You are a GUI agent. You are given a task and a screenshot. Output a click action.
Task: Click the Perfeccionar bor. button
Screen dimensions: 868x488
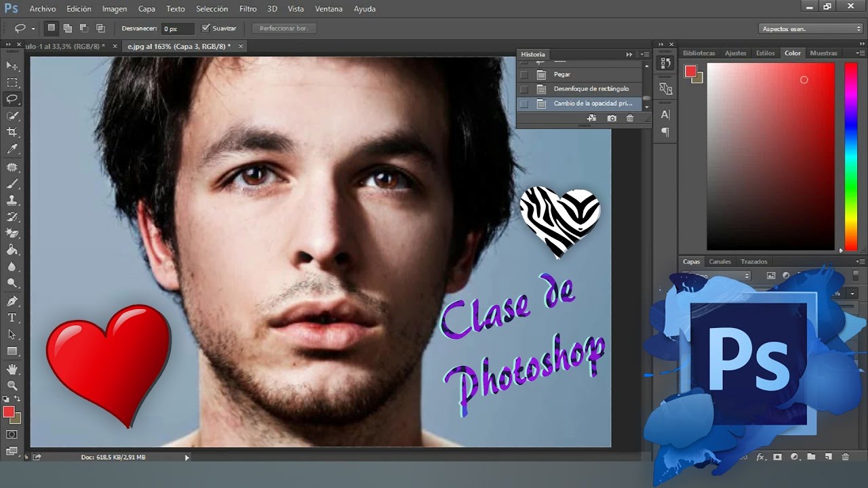pos(284,28)
